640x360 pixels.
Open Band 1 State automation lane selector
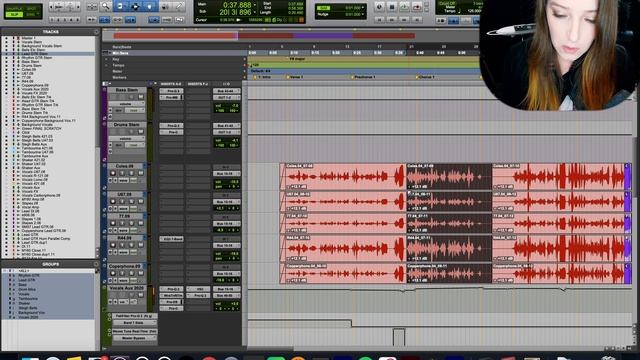135,322
